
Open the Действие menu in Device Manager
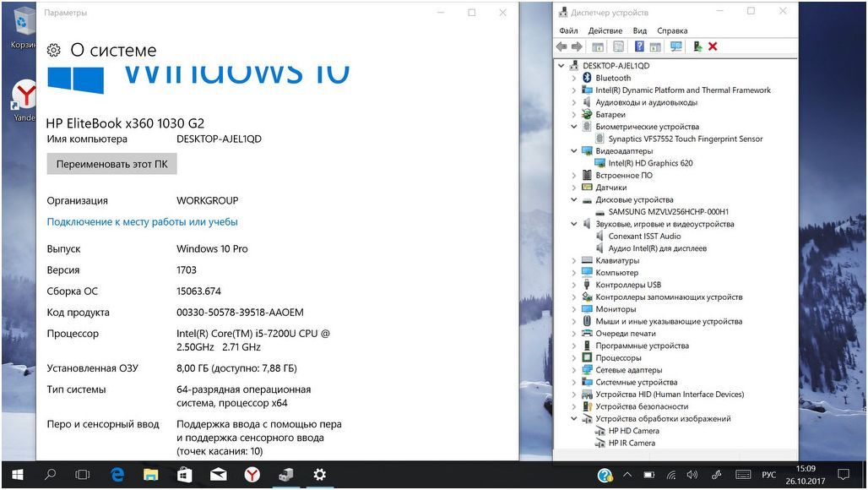click(x=605, y=30)
